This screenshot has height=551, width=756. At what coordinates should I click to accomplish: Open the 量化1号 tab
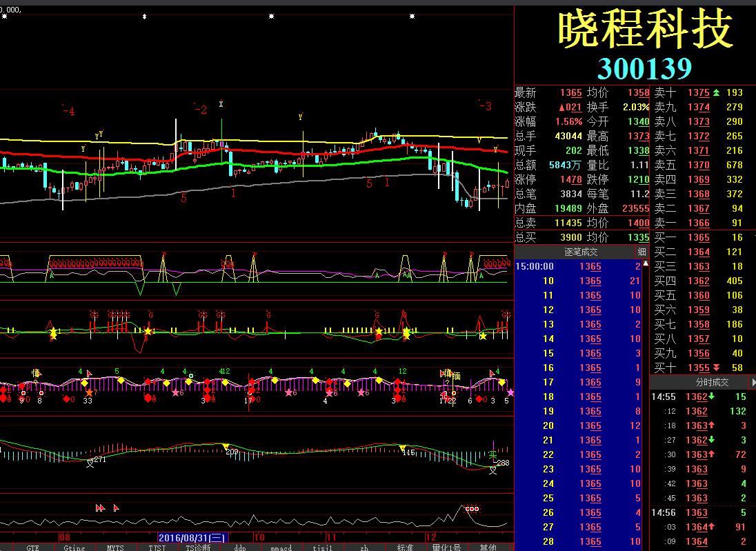(x=446, y=548)
